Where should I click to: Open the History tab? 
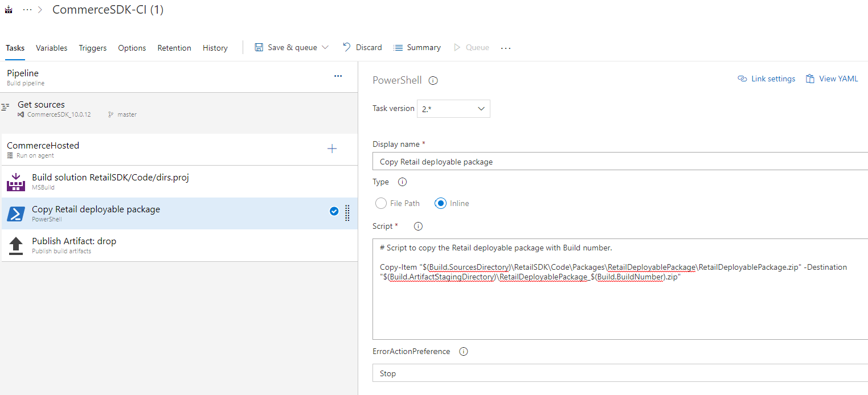coord(215,48)
